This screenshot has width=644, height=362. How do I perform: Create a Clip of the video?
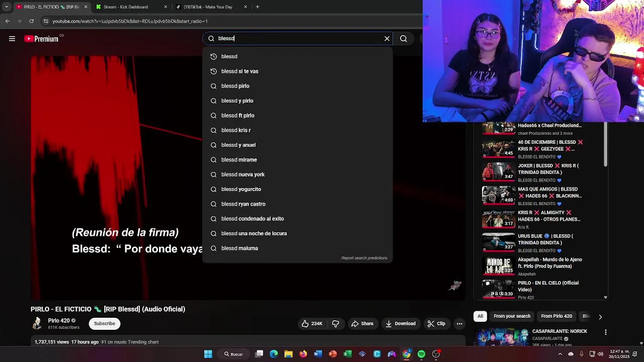[436, 324]
